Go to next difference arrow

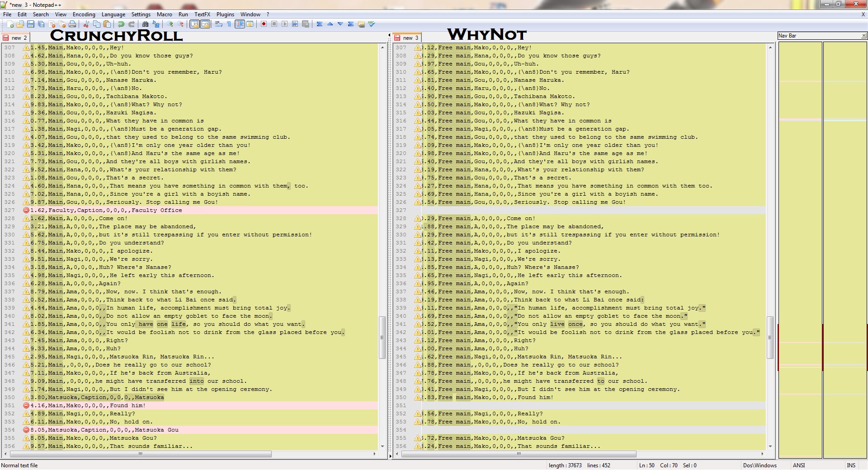340,24
